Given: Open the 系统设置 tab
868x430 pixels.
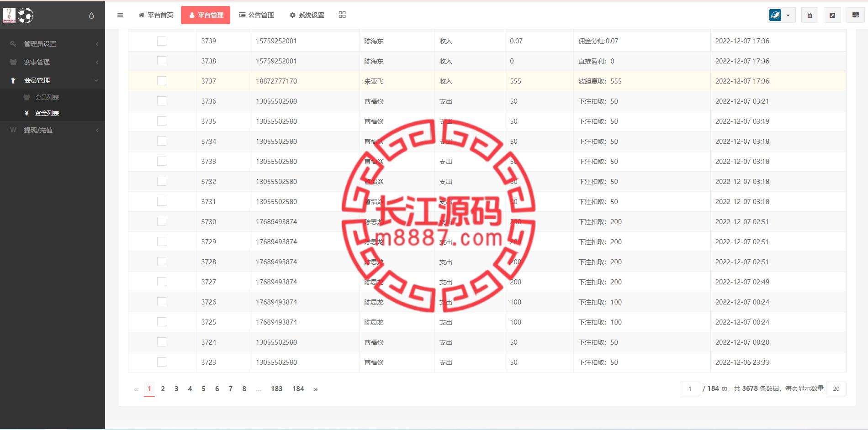Looking at the screenshot, I should [307, 15].
